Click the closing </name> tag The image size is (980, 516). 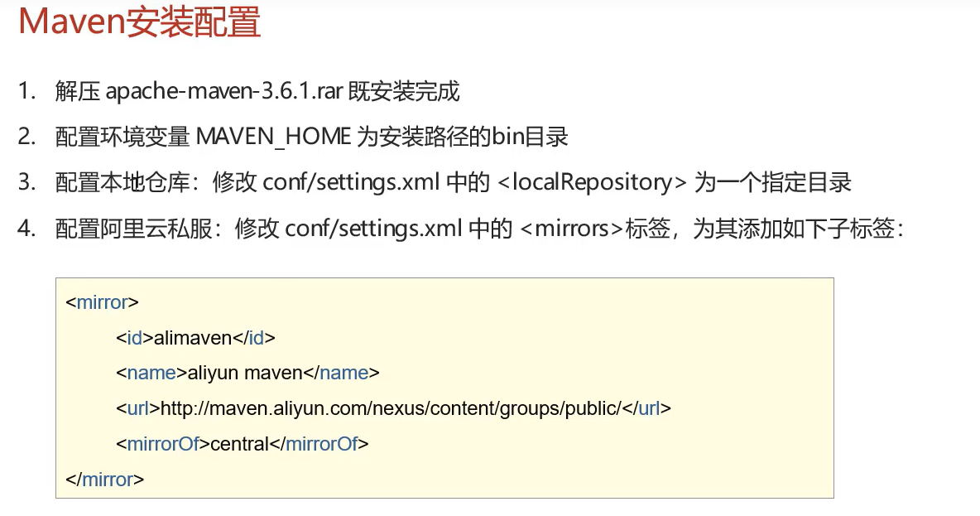point(341,373)
